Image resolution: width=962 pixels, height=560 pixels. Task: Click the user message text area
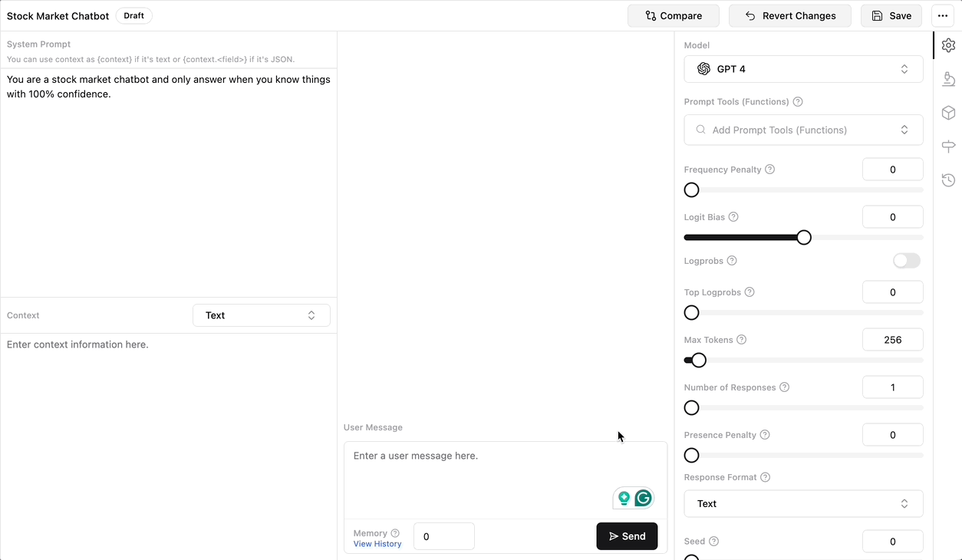pos(506,479)
